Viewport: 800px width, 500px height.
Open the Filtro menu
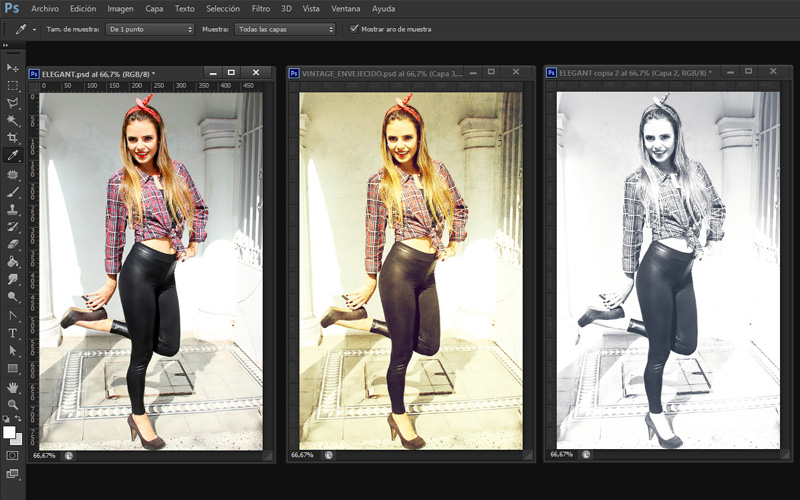click(x=260, y=8)
